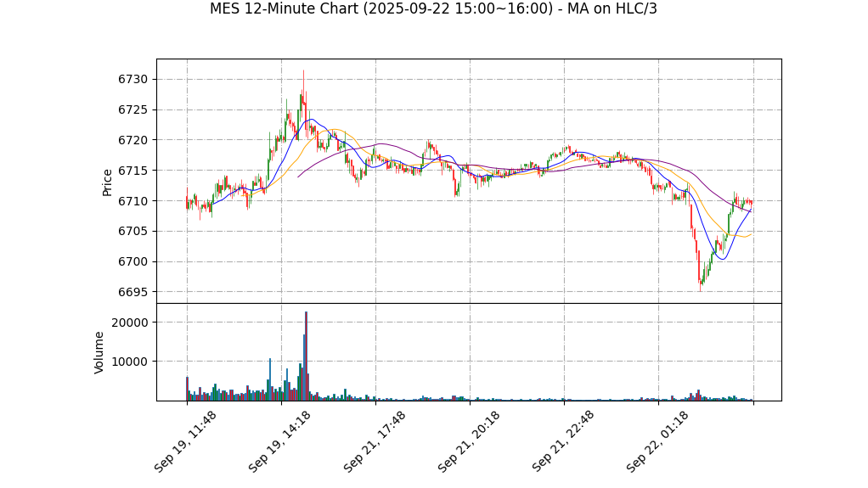The width and height of the screenshot is (868, 488).
Task: Click the 6700 price axis label
Action: tap(132, 261)
